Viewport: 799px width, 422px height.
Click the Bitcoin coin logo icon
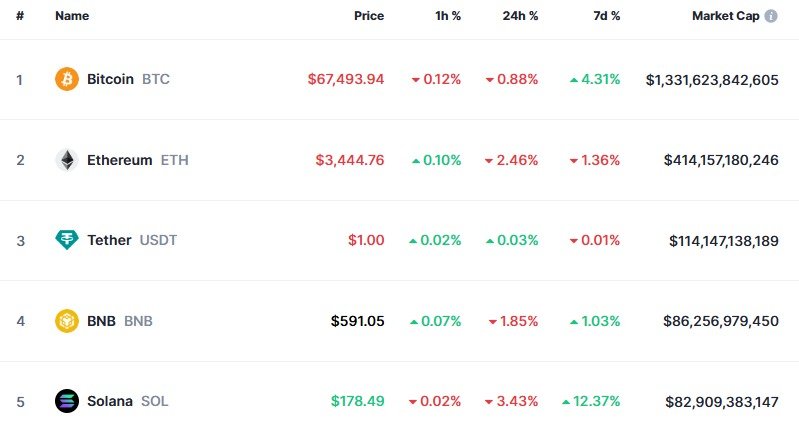[x=67, y=79]
